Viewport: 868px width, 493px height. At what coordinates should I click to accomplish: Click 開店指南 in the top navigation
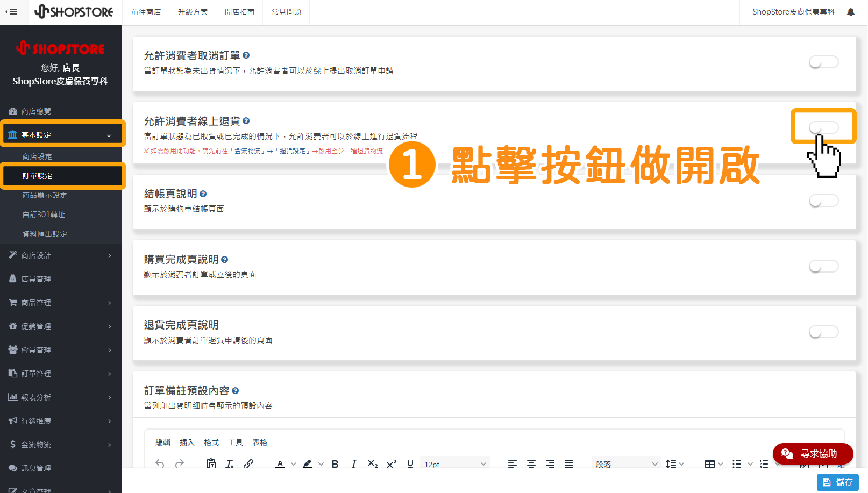click(239, 11)
